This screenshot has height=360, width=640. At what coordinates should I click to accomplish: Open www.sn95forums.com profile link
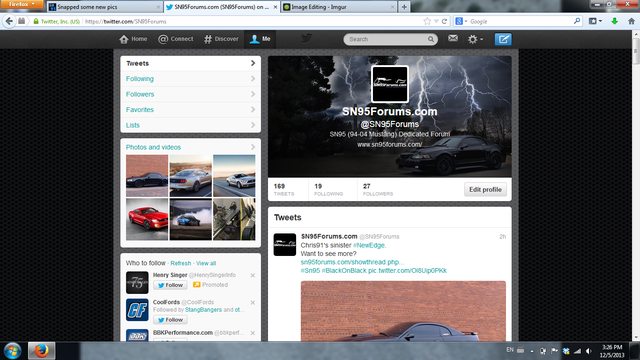[x=389, y=144]
